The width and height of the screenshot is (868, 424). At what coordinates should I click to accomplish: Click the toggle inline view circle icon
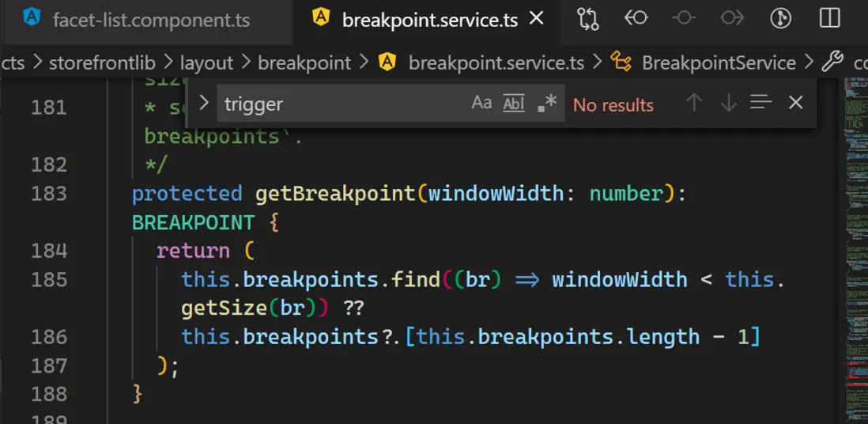click(685, 18)
